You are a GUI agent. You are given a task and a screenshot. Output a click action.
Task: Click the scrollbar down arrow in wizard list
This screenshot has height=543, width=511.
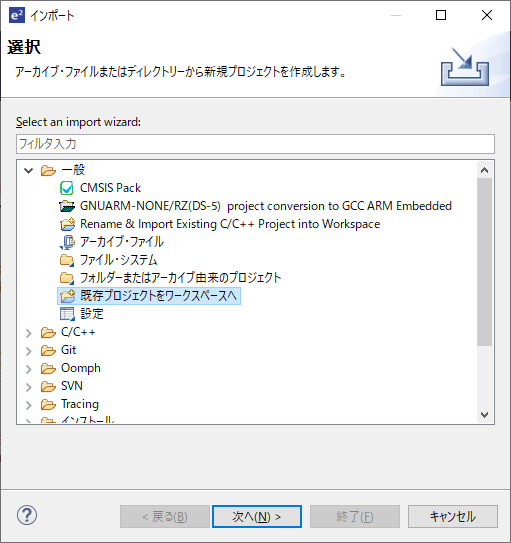(484, 415)
